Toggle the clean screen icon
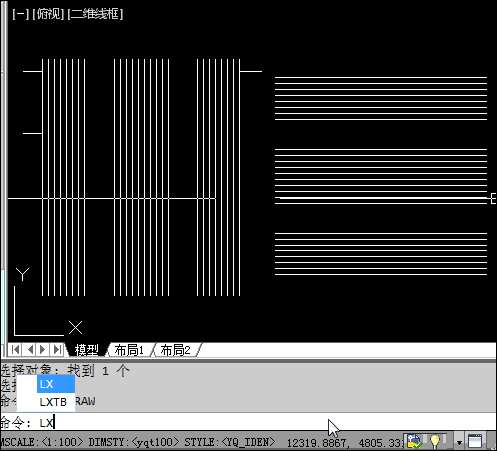 [x=475, y=441]
